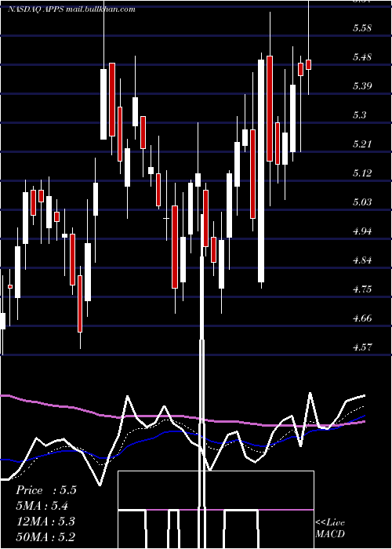
Task: Click the 4.75 price level label
Action: [362, 289]
